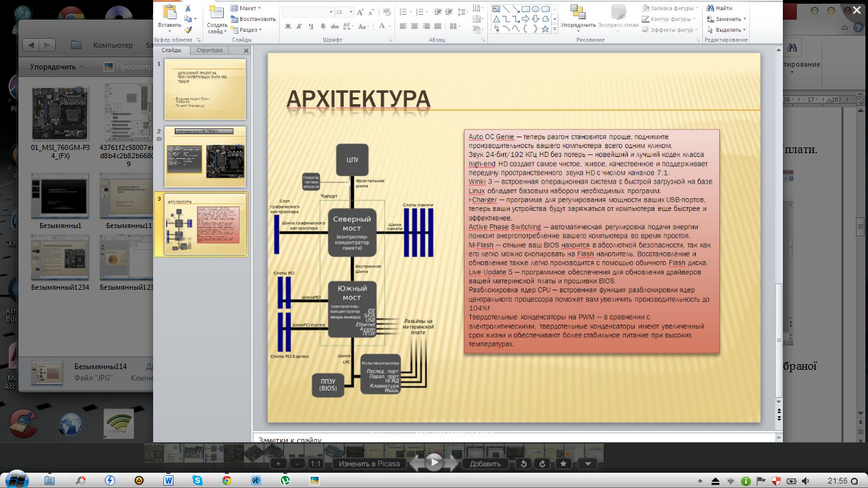Click the Восстановить (reset slide) button

tap(253, 19)
